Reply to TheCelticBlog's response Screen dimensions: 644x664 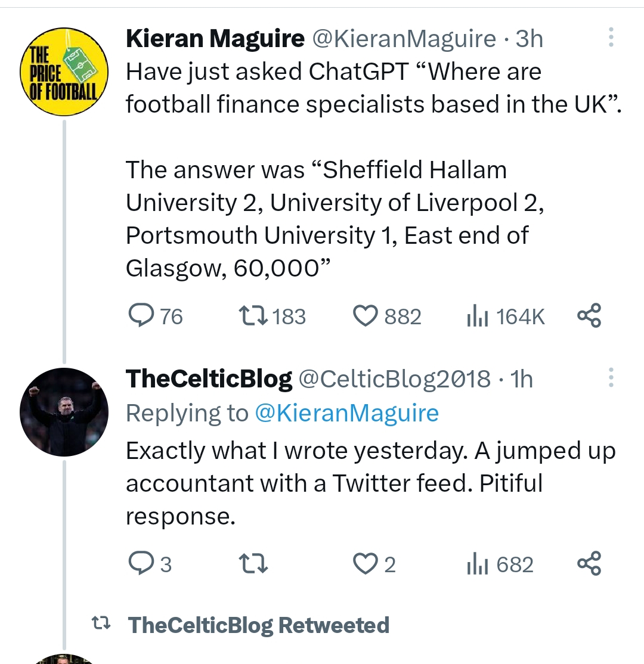141,564
